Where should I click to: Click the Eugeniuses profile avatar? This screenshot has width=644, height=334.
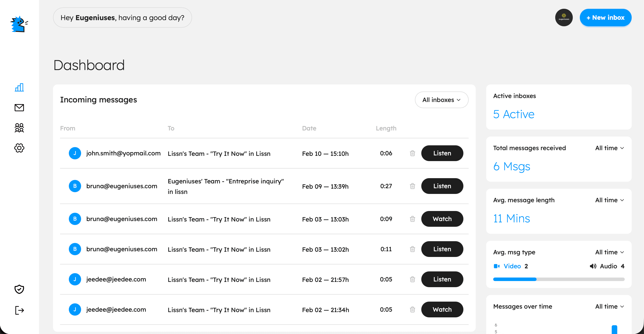click(564, 18)
